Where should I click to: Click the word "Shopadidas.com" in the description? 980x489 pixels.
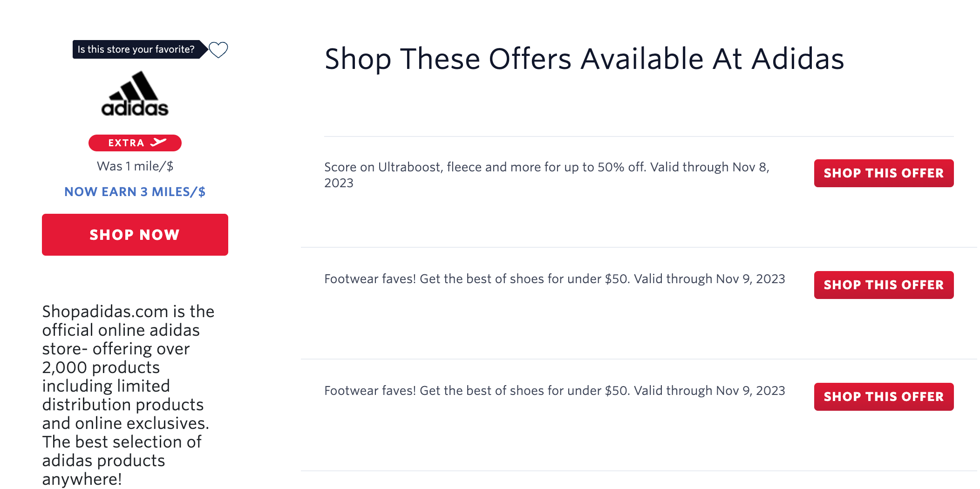pos(105,312)
